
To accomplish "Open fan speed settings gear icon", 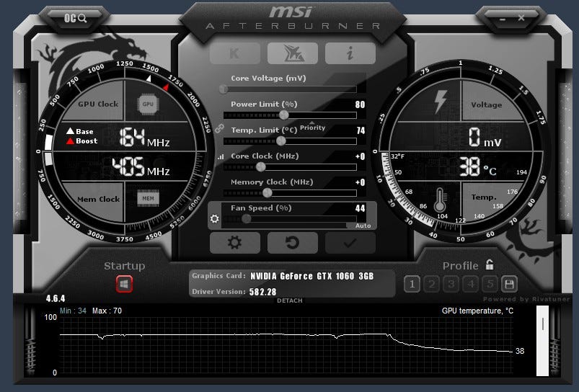I will click(x=215, y=218).
